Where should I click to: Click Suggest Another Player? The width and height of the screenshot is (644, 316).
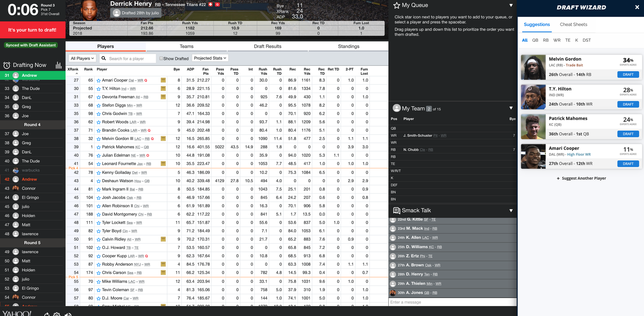pos(581,178)
